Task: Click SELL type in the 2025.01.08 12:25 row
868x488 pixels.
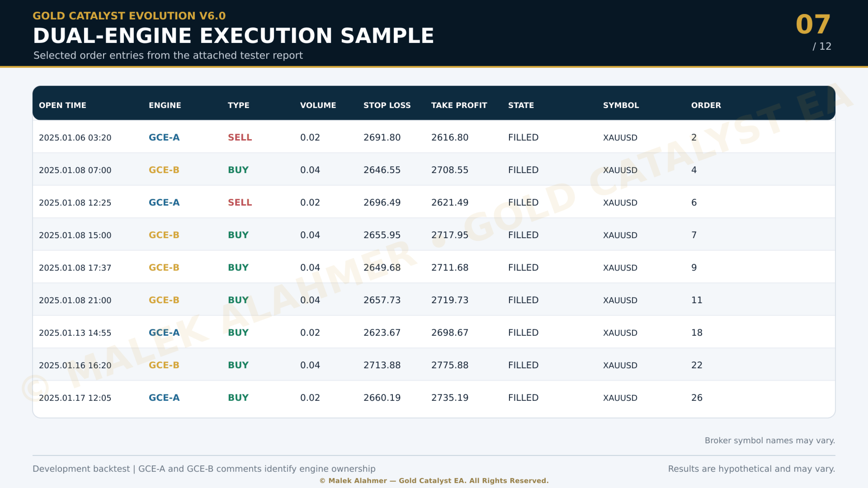Action: tap(240, 202)
